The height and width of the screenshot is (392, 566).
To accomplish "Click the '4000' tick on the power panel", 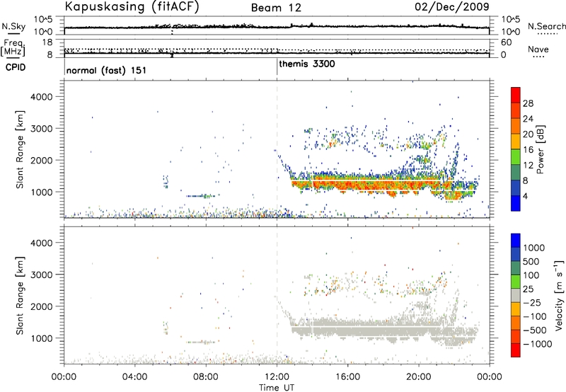I will (x=41, y=97).
